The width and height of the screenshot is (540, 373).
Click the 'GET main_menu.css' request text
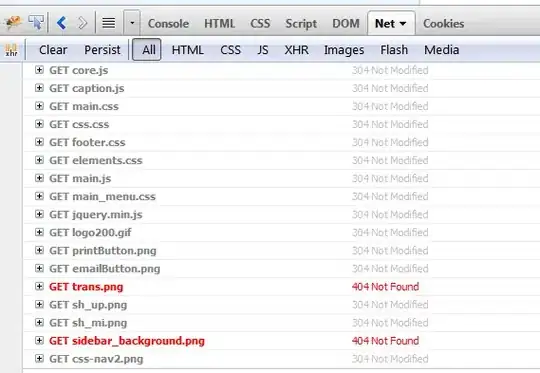(102, 197)
